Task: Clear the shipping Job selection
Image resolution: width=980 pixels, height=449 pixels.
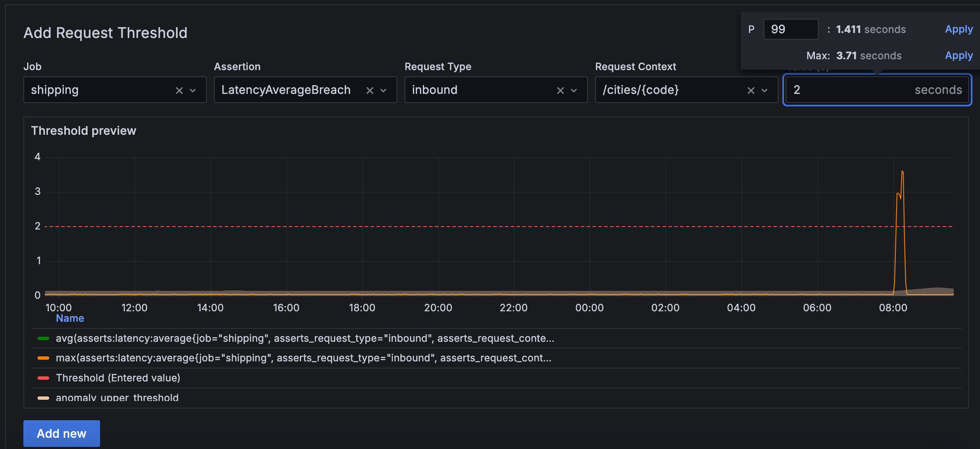Action: [x=179, y=90]
